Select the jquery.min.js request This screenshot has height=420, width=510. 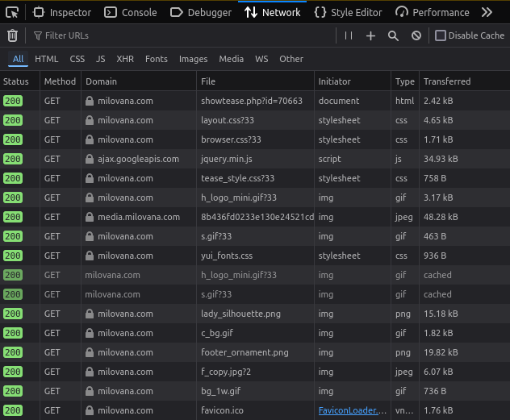(255, 159)
